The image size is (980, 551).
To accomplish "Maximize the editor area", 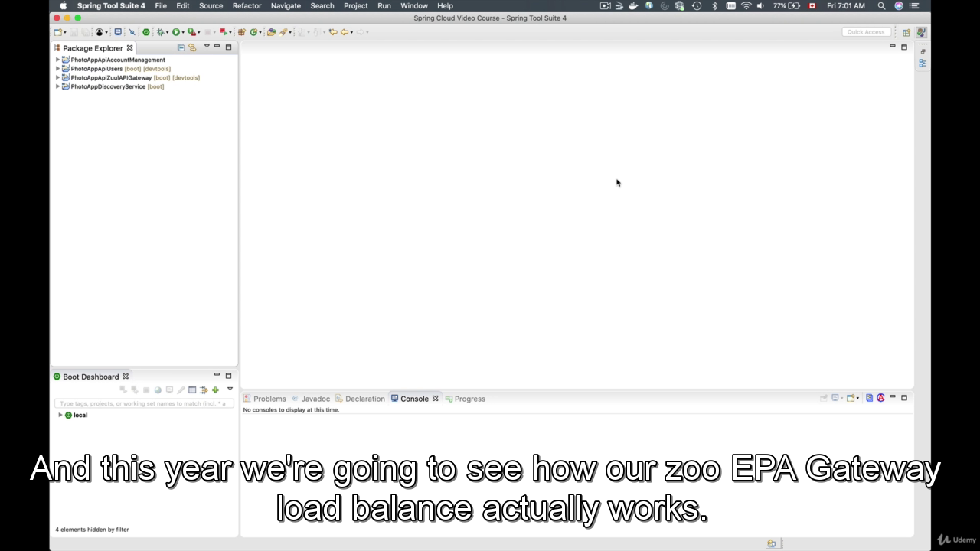I will point(904,47).
